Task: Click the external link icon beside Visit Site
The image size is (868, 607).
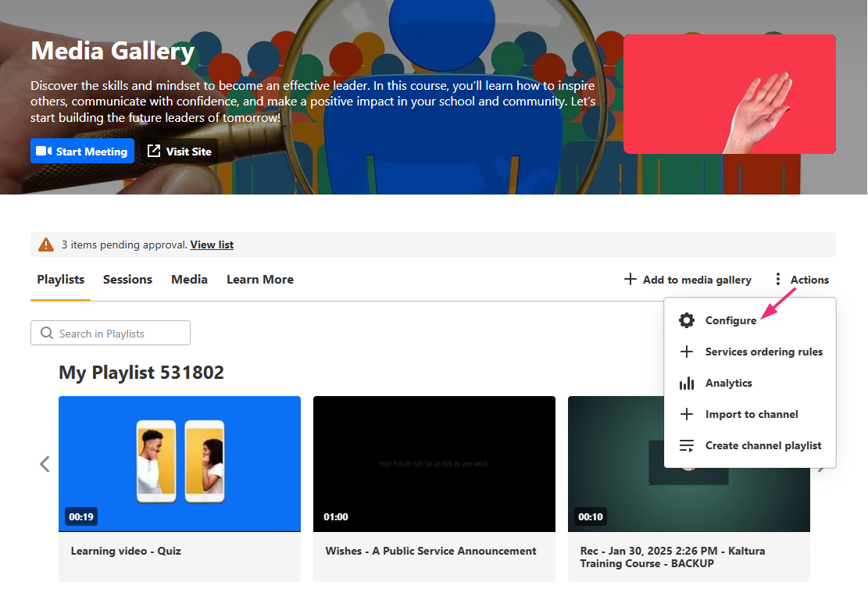Action: coord(153,151)
